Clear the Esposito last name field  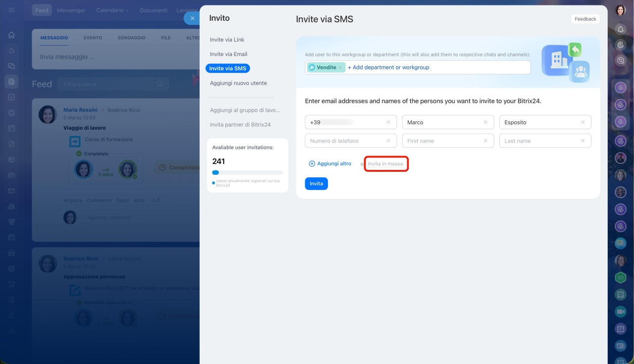click(x=582, y=122)
